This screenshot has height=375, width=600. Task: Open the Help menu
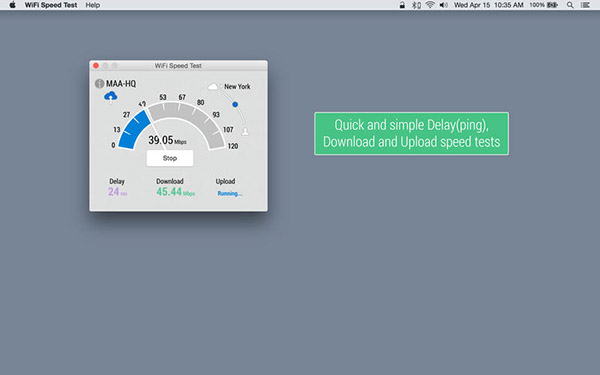pos(93,5)
